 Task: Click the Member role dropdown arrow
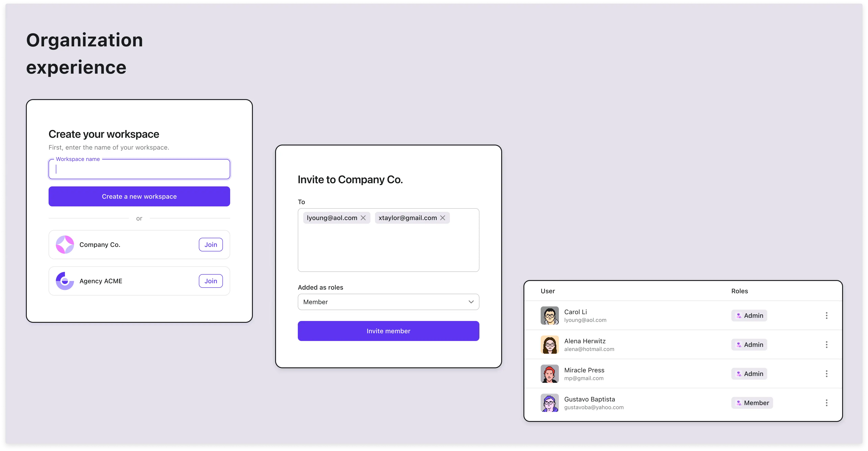point(471,301)
